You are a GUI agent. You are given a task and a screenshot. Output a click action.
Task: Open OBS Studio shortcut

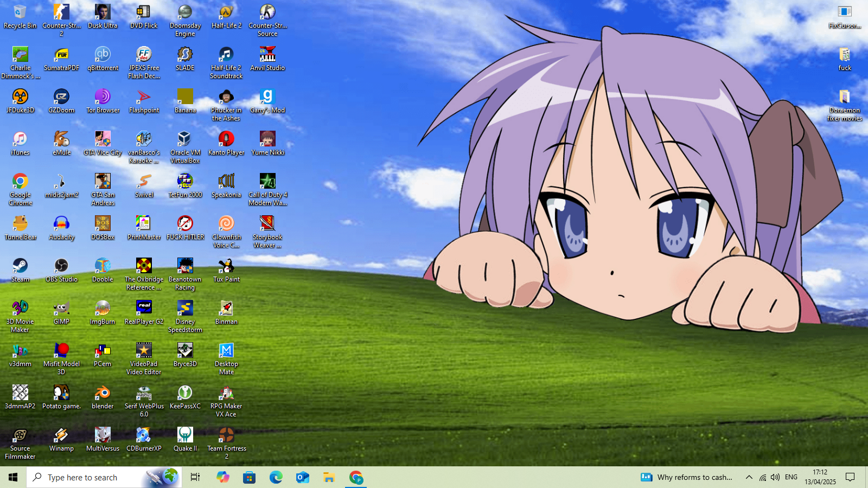pyautogui.click(x=61, y=270)
